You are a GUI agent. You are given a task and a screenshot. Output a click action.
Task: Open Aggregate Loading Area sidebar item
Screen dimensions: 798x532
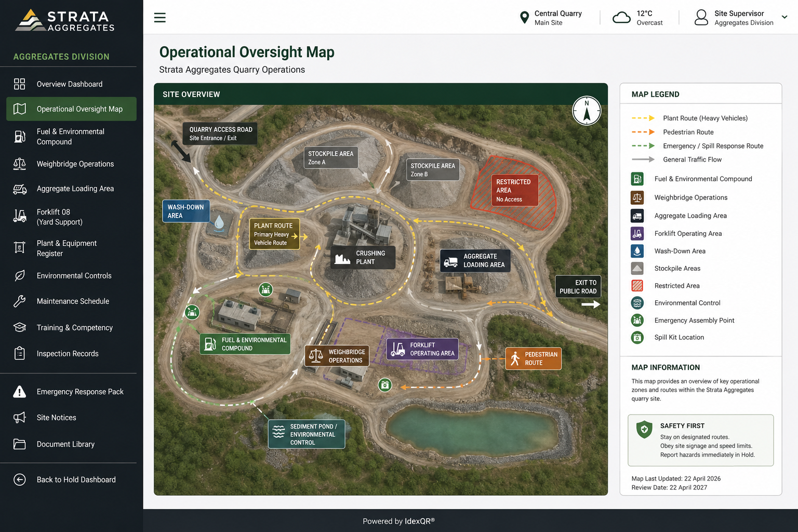(71, 189)
